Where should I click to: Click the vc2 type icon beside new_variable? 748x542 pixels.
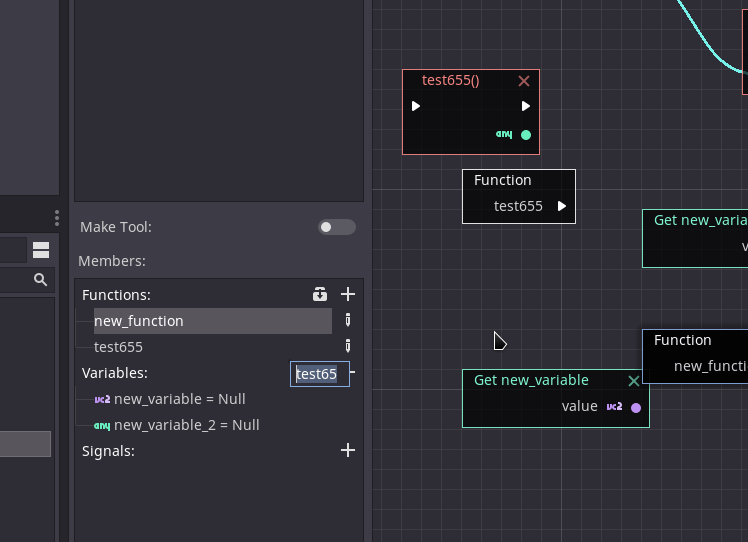[102, 399]
